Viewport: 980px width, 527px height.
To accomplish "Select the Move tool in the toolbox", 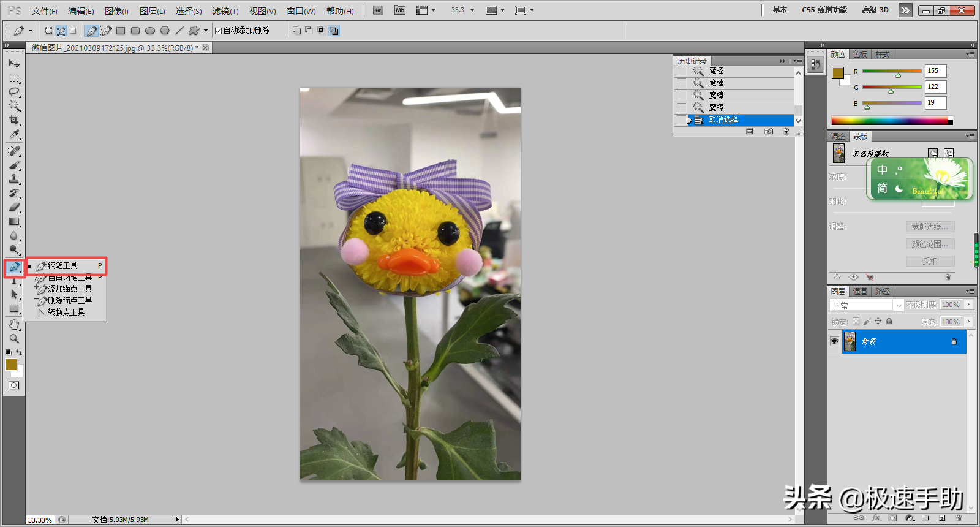I will coord(14,63).
